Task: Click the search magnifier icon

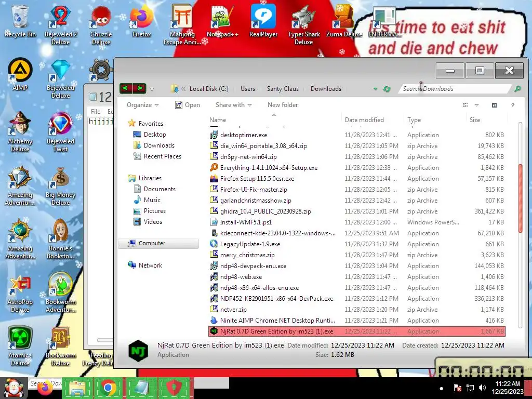Action: click(x=517, y=88)
